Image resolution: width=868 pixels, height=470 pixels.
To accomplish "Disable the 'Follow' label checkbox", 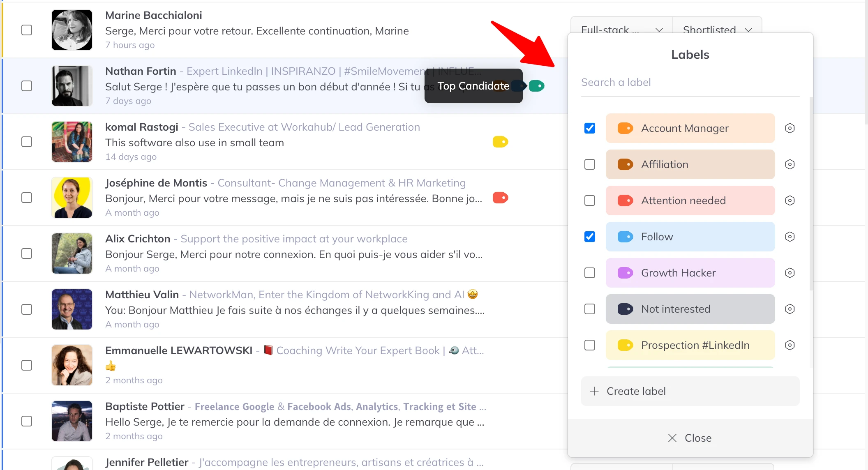I will click(x=590, y=237).
